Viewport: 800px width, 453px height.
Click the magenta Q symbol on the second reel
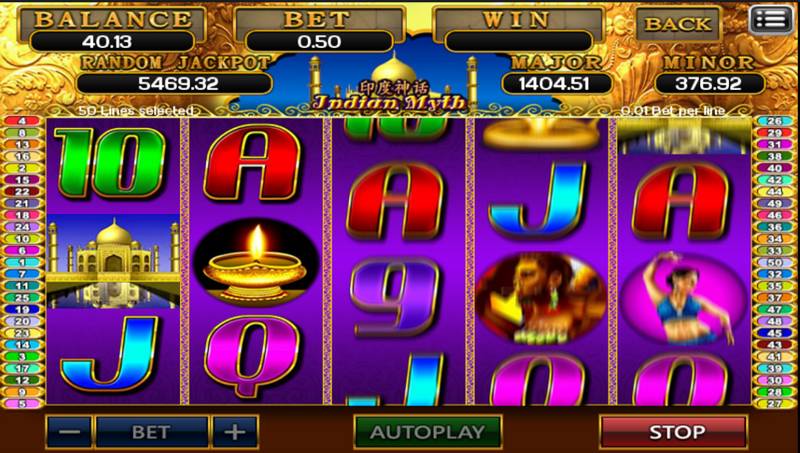point(252,354)
